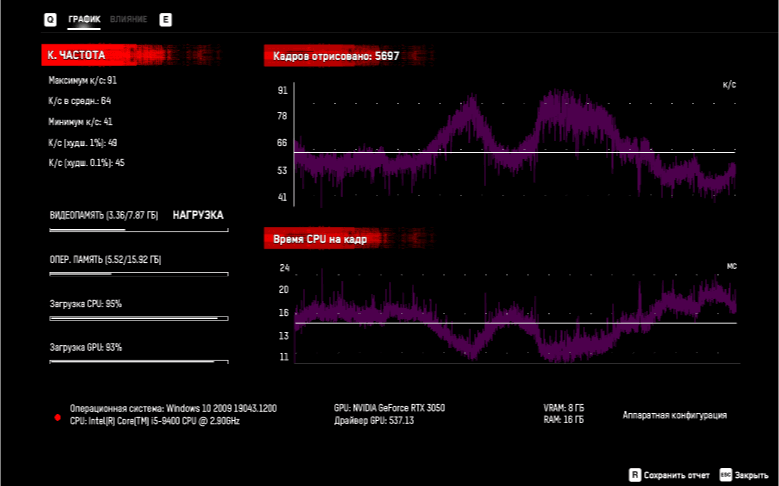The width and height of the screenshot is (779, 486).
Task: Click the ВИДЕОПАМЯТЬ usage bar
Action: point(139,230)
